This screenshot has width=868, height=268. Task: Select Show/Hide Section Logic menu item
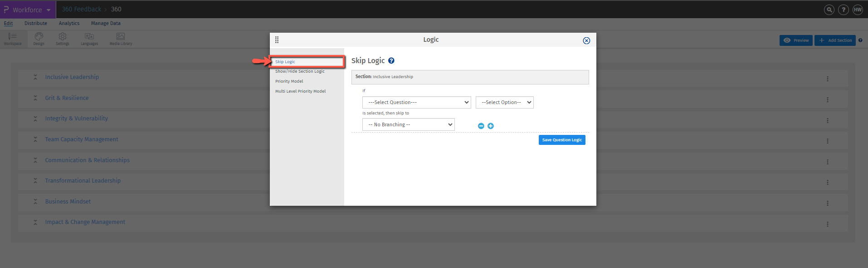pos(300,71)
